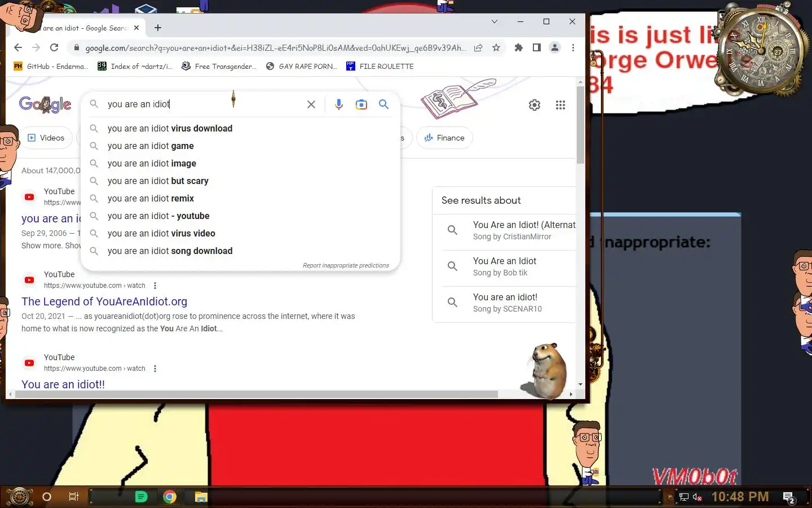Open the green chat app taskbar icon

pos(141,497)
